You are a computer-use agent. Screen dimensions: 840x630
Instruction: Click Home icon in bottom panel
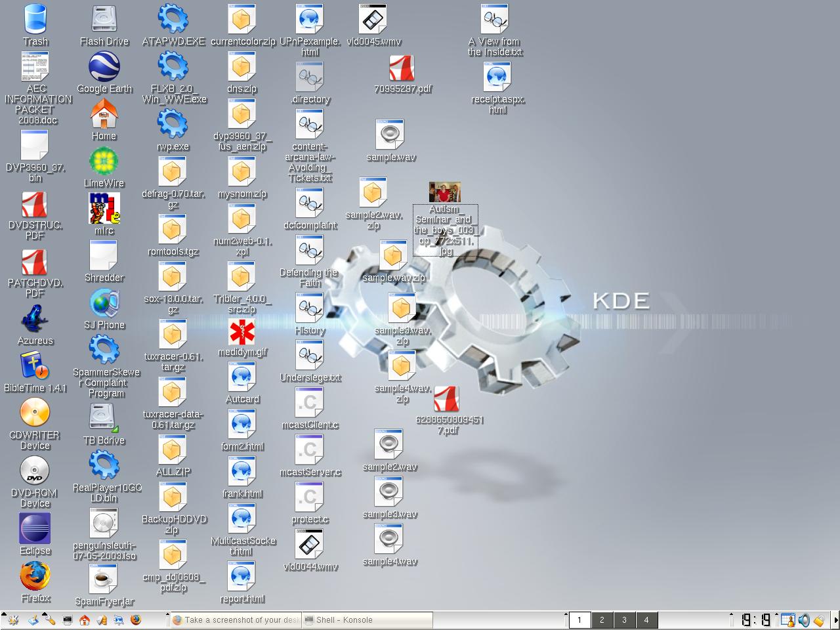coord(85,619)
